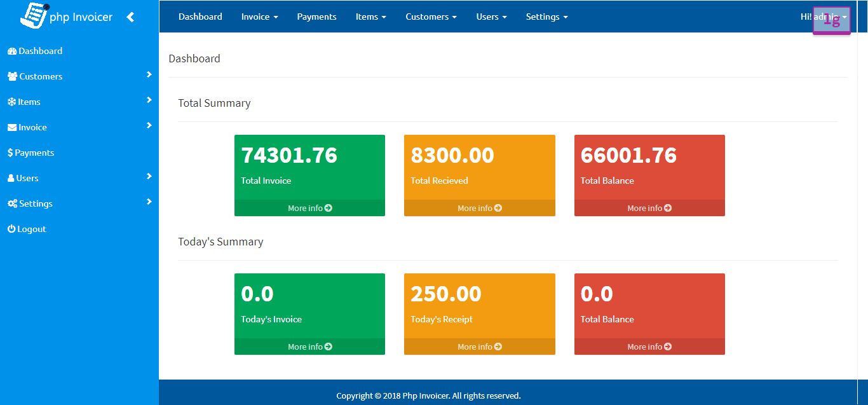Viewport: 868px width, 405px height.
Task: Open the Customers dropdown in top navbar
Action: [x=431, y=17]
